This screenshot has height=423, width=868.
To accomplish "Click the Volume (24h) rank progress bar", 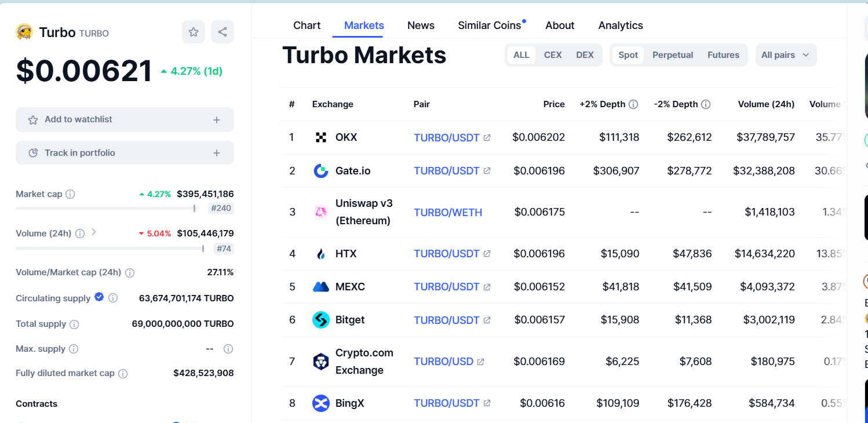I will (x=110, y=249).
